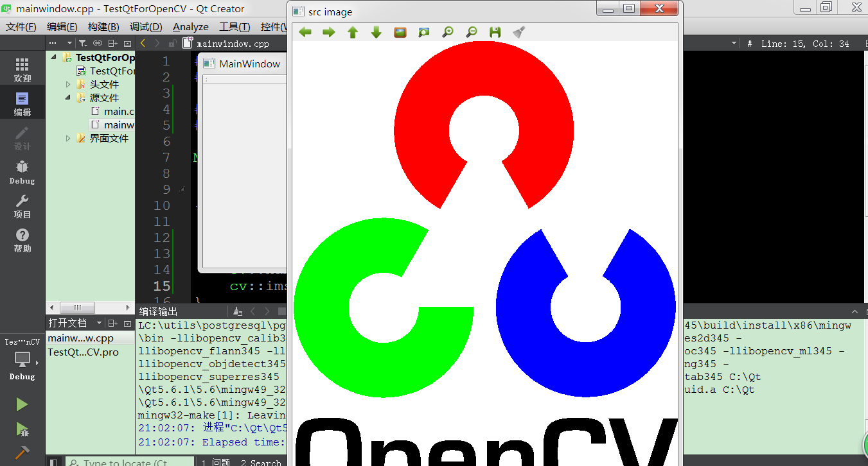Screen dimensions: 868x466
Task: Close the projects side panel
Action: click(127, 44)
